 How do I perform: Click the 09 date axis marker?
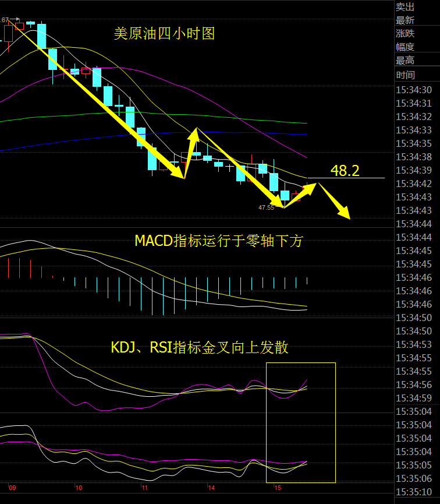point(12,488)
